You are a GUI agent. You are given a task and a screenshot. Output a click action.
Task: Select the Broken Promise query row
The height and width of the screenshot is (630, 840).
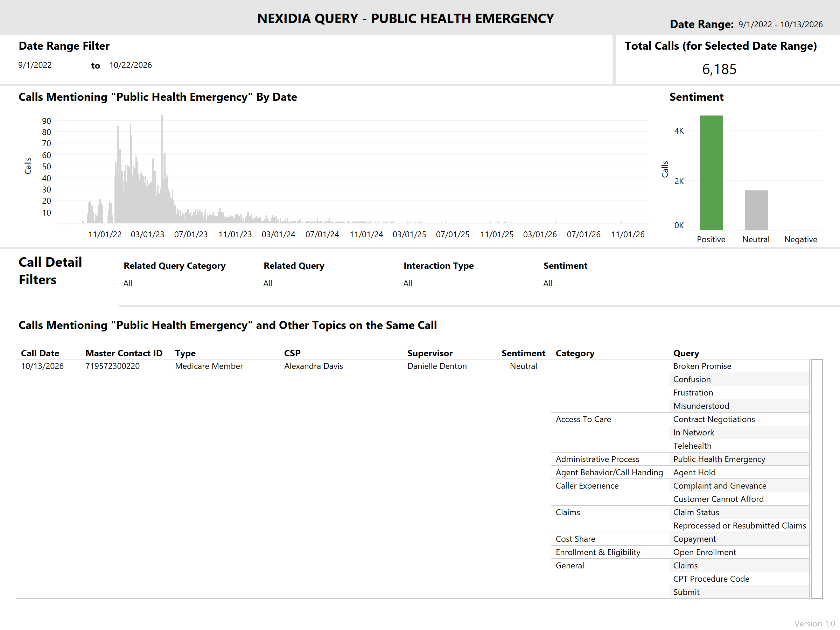point(739,366)
